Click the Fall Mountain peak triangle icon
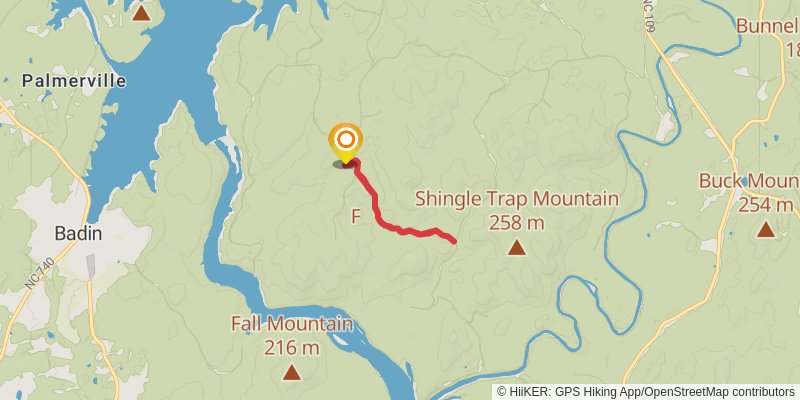Screen dimensions: 800x400 pos(291,372)
